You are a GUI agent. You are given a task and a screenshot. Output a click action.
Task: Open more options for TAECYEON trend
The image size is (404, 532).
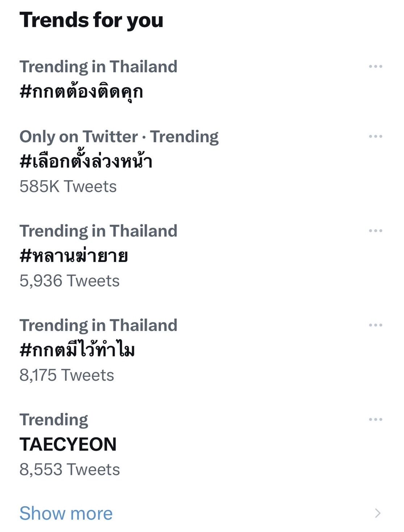(375, 419)
